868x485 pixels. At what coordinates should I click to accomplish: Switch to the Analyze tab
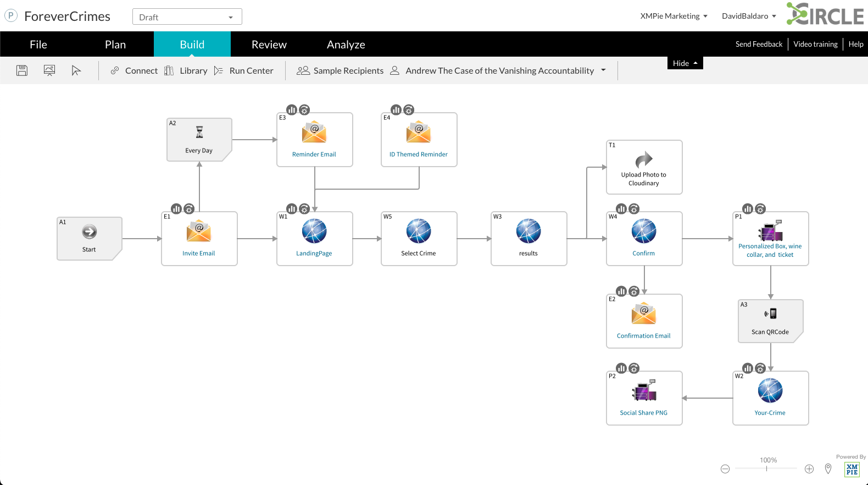tap(346, 45)
